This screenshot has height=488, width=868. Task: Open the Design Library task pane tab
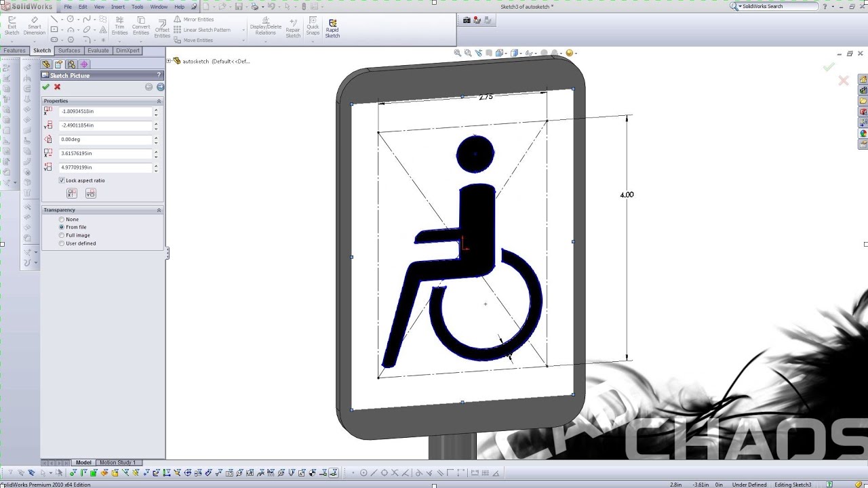pyautogui.click(x=863, y=90)
